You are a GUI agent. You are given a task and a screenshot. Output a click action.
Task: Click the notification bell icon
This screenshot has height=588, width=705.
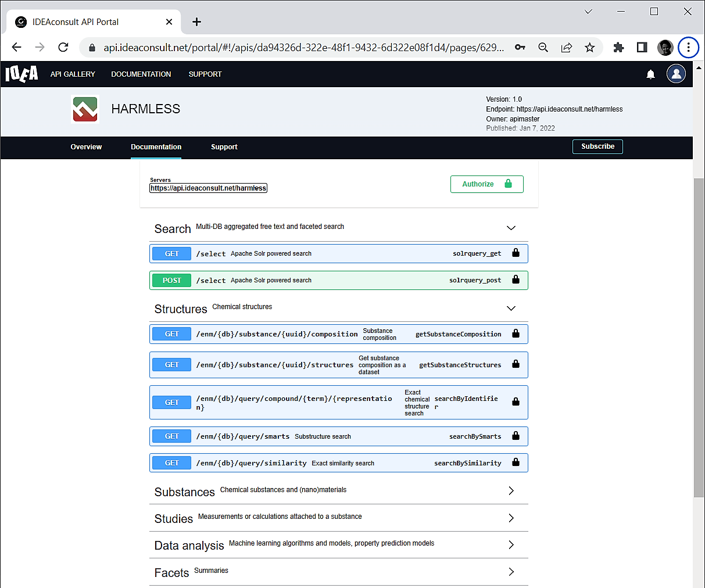(650, 74)
